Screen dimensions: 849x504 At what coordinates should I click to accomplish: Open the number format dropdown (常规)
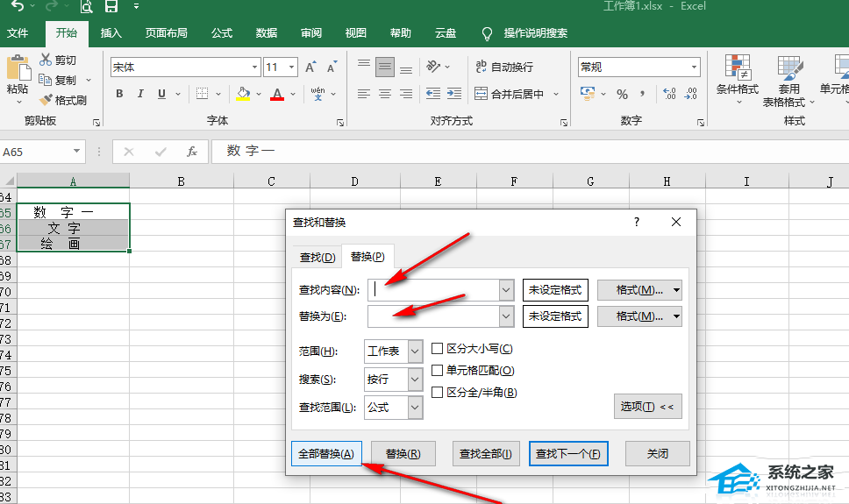(694, 67)
